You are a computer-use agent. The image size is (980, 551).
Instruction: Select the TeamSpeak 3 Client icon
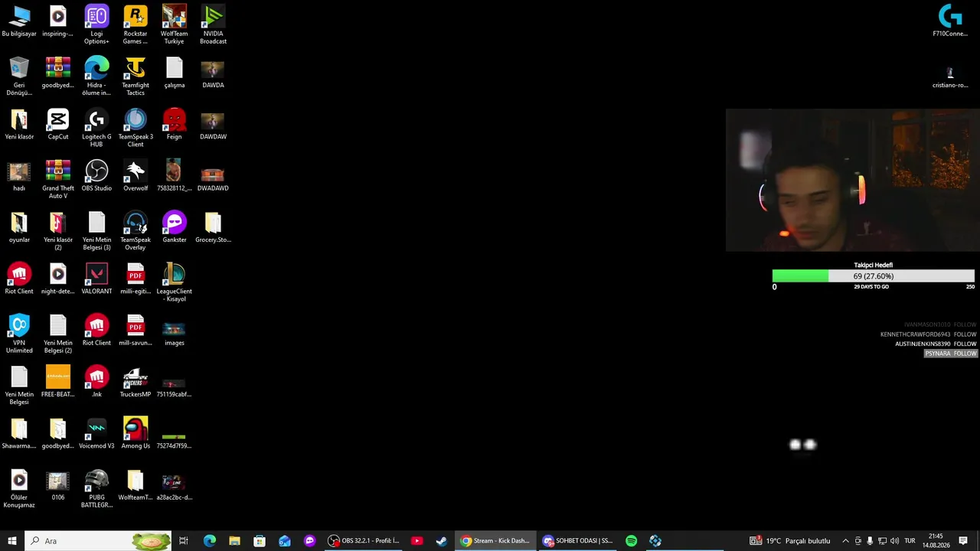pyautogui.click(x=136, y=128)
